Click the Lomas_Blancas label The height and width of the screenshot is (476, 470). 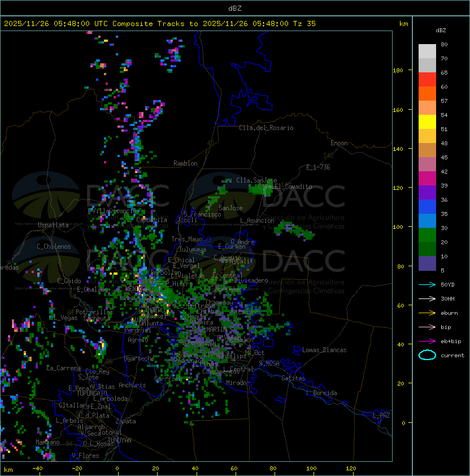324,350
